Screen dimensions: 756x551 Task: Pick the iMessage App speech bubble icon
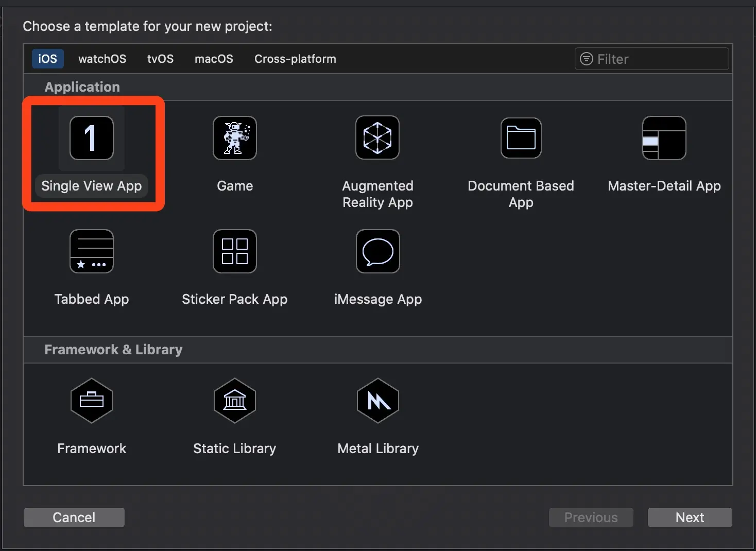click(378, 251)
